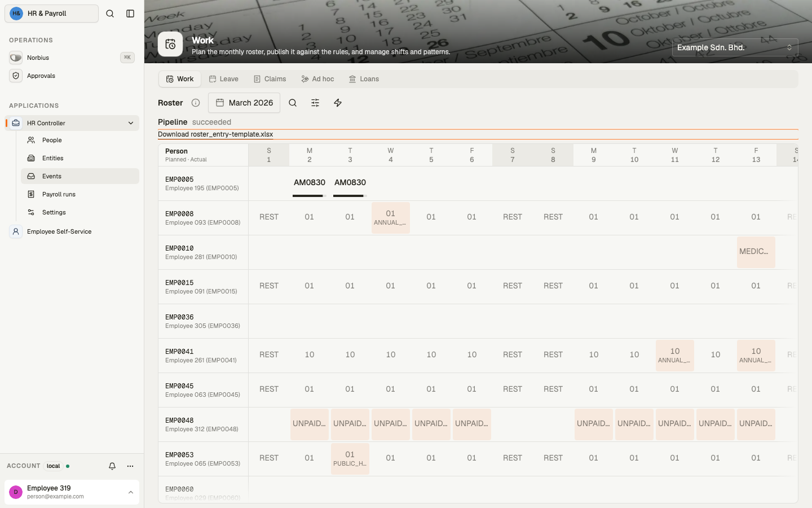Open People in HR Controller

coord(80,140)
